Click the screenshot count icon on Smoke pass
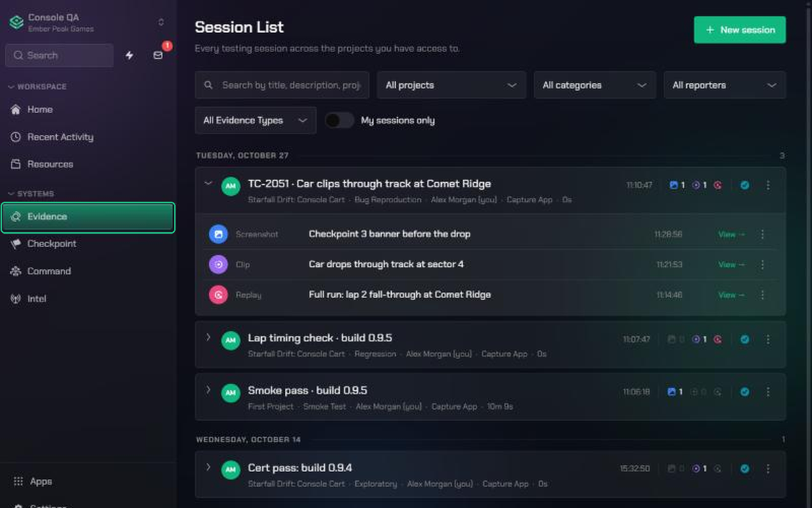This screenshot has height=508, width=812. [672, 391]
